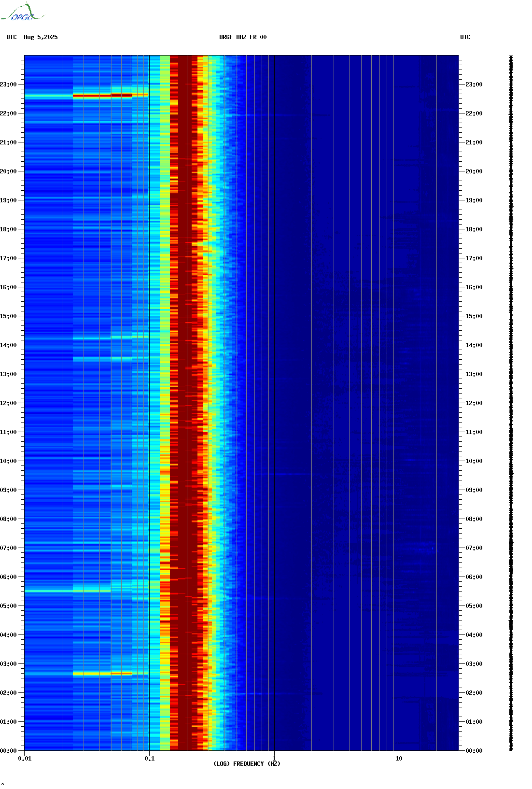532x789 pixels.
Task: Click '14:00' on the left time axis
Action: coord(8,345)
